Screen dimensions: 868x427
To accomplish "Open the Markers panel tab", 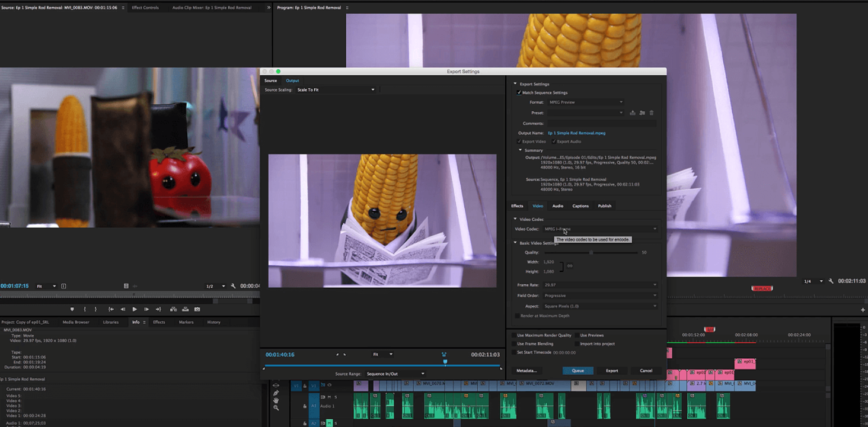I will 186,322.
